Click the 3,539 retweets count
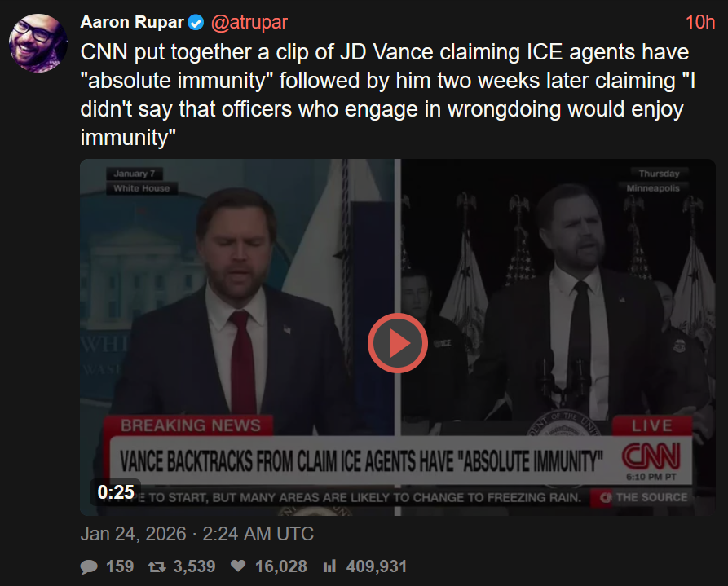Screen dimensions: 728x586 pyautogui.click(x=195, y=566)
